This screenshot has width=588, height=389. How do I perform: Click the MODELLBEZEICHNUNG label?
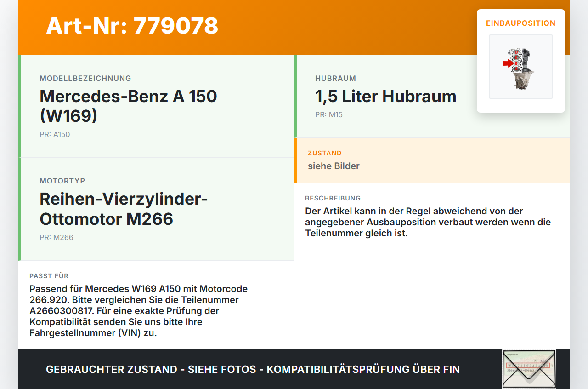pos(85,78)
